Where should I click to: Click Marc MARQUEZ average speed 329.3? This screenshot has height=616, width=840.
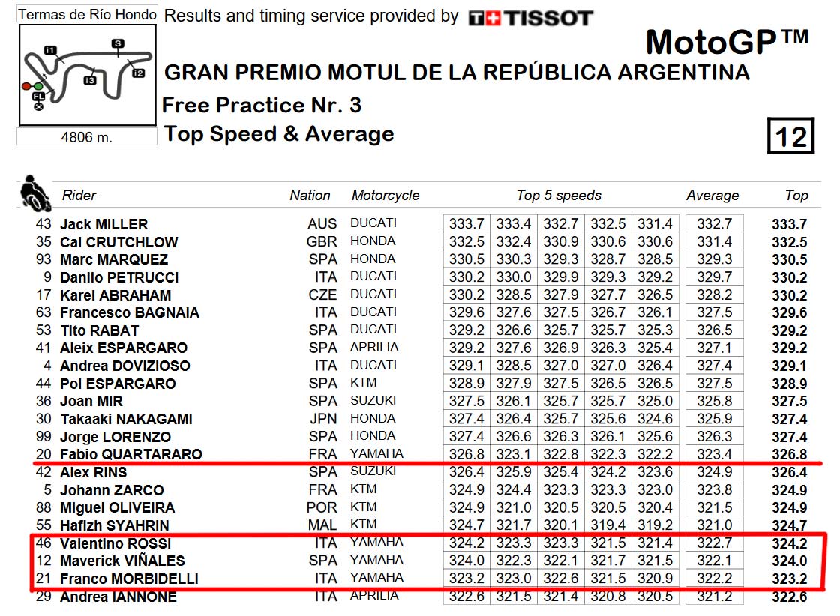click(714, 259)
